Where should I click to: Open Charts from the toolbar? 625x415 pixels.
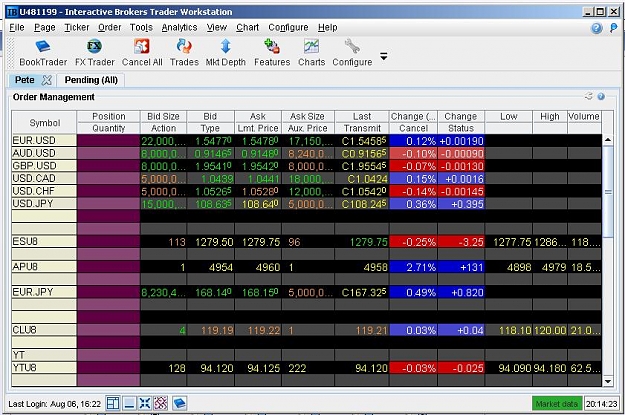pos(311,53)
